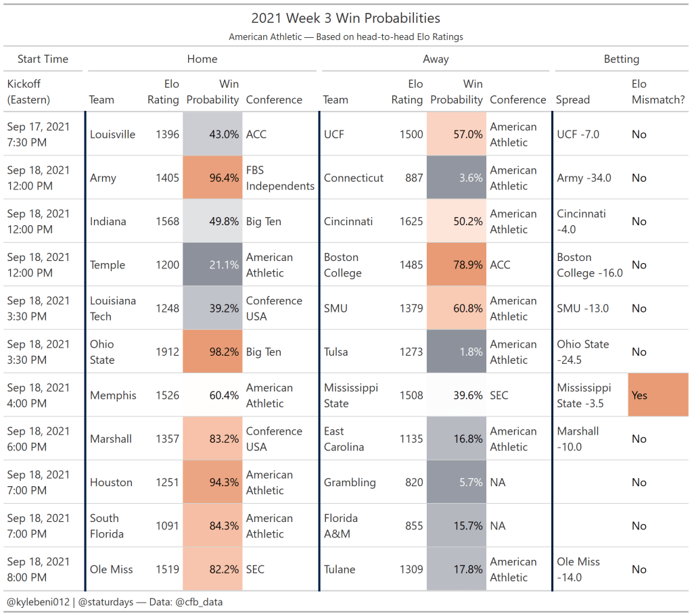692x616 pixels.
Task: Select the Louisville home team cell
Action: point(112,134)
